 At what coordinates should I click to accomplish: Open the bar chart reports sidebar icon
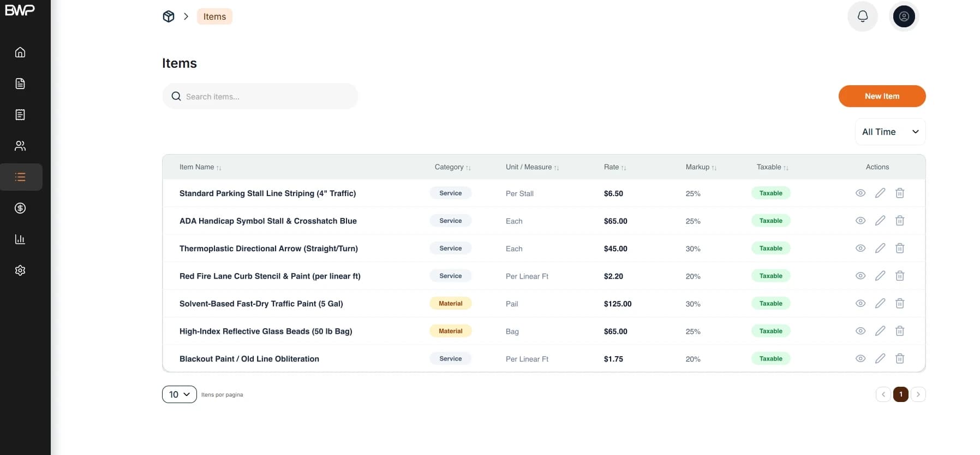tap(20, 239)
